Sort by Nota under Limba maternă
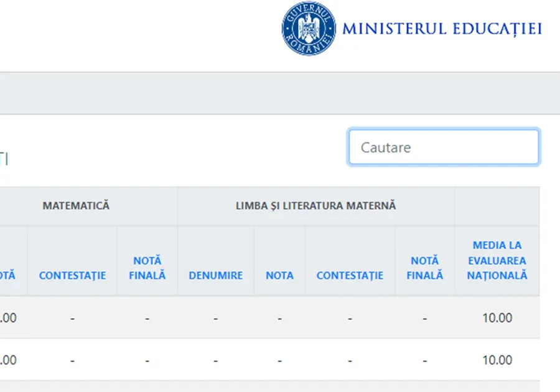Screen dimensions: 560x392 279,275
